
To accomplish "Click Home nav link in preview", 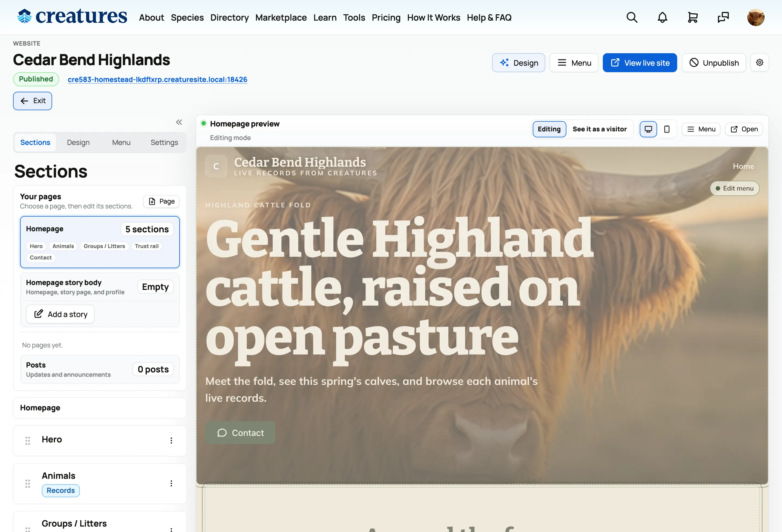I will (743, 166).
